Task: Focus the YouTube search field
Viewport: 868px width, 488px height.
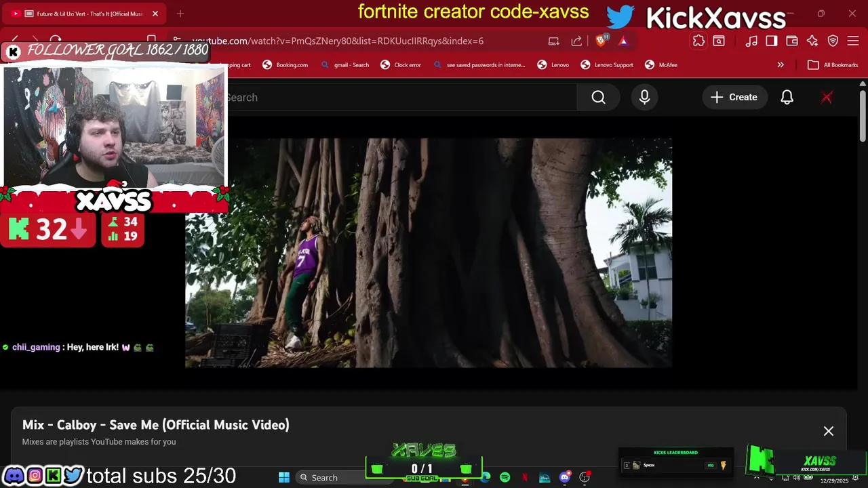Action: [400, 98]
